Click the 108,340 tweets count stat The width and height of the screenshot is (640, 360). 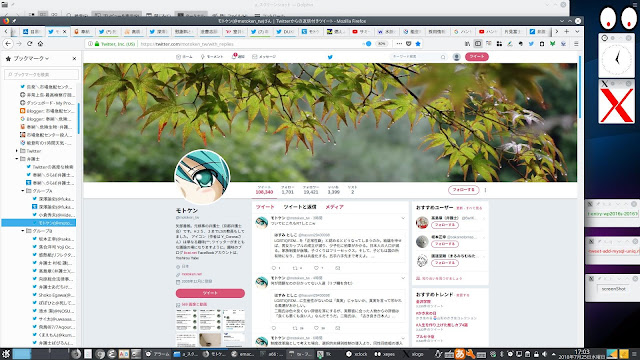[264, 190]
